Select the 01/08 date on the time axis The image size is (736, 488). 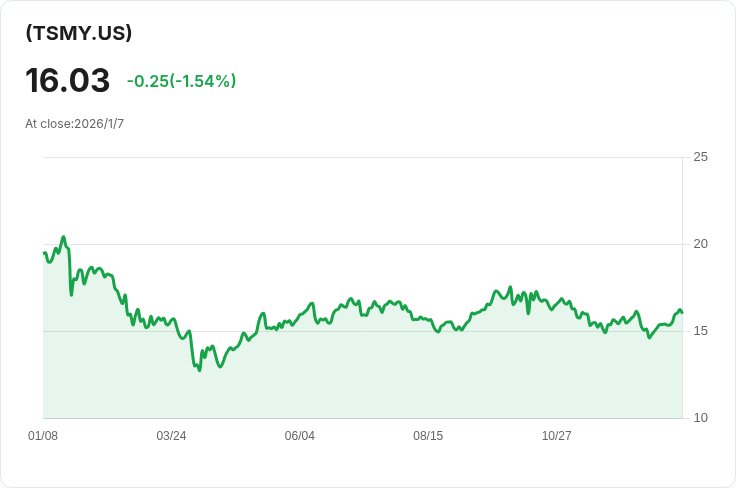(43, 436)
